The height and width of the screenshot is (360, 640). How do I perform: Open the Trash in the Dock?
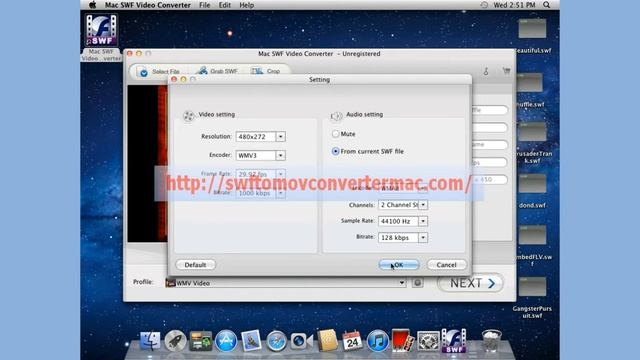click(491, 340)
